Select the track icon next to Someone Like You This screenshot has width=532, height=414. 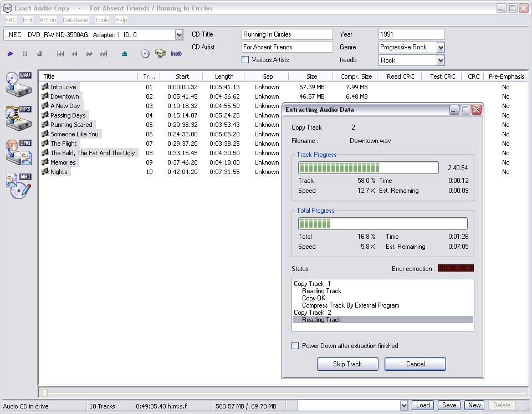tap(45, 134)
